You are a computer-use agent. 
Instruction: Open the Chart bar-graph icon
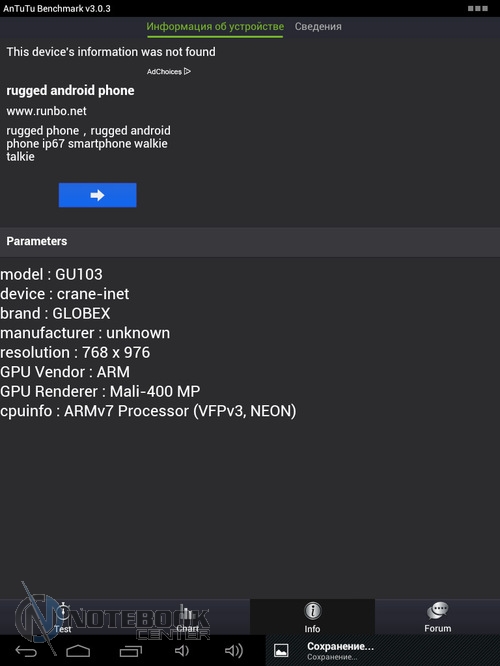coord(187,612)
